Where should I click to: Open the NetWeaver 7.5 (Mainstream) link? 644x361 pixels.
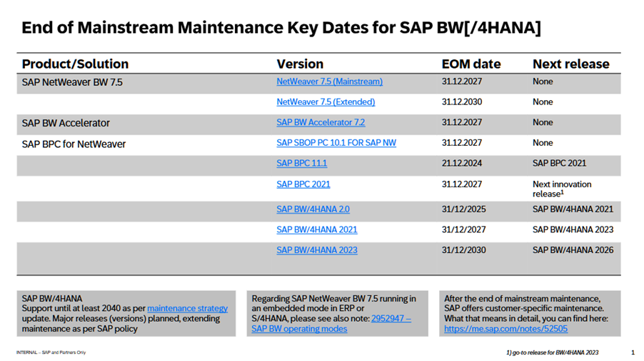point(329,81)
